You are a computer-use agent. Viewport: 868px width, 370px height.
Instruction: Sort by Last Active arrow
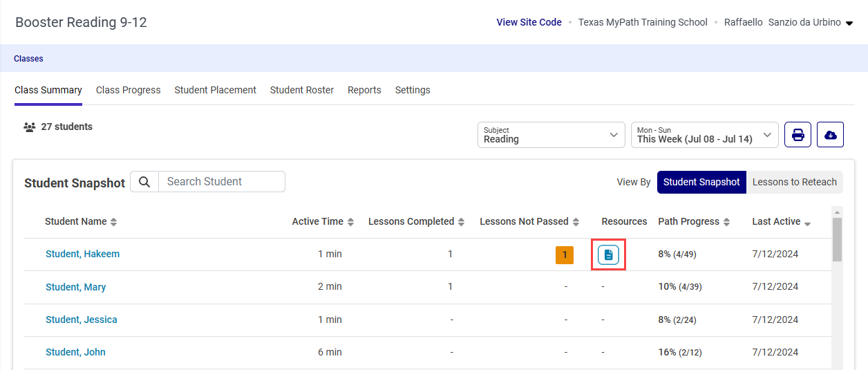tap(807, 223)
